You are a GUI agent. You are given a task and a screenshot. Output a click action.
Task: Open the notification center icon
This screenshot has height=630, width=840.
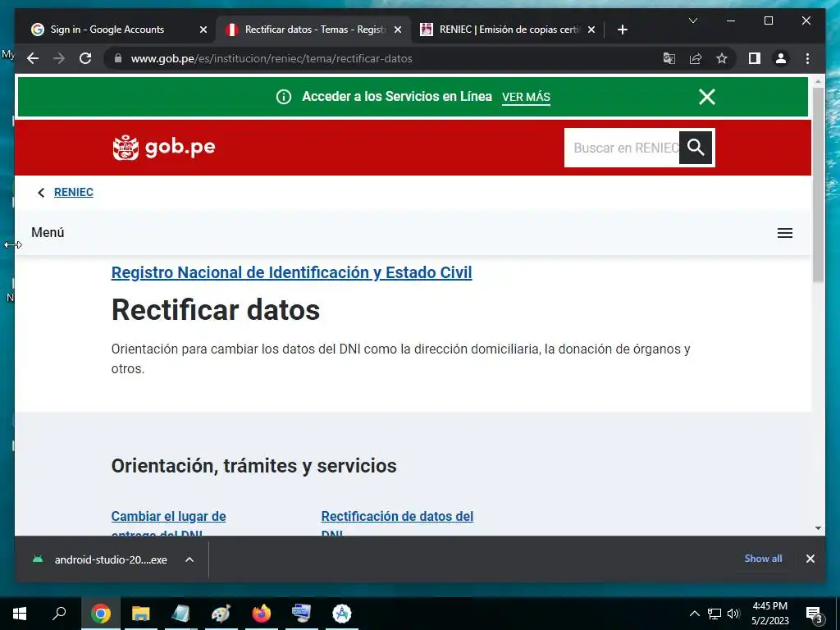(x=814, y=614)
